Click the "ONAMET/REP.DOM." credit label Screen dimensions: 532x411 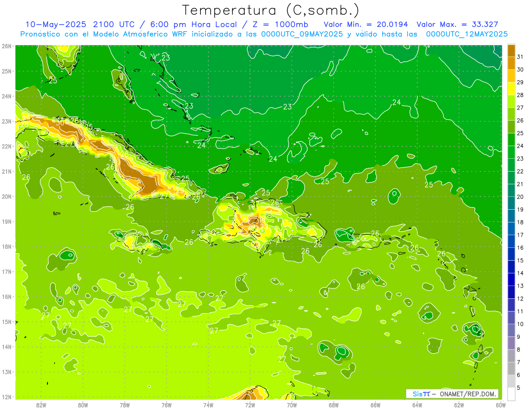[468, 394]
